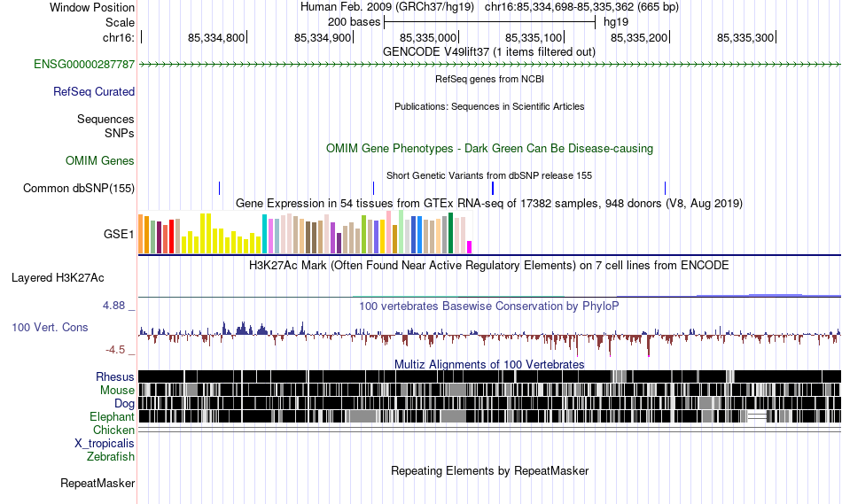Image resolution: width=842 pixels, height=504 pixels.
Task: Click the thick dbSNP variant marker
Action: [x=493, y=189]
